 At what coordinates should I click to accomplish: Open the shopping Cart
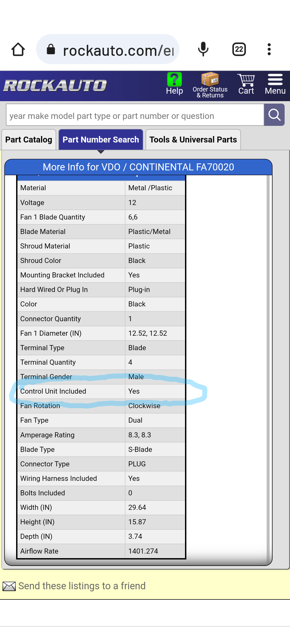pos(246,84)
